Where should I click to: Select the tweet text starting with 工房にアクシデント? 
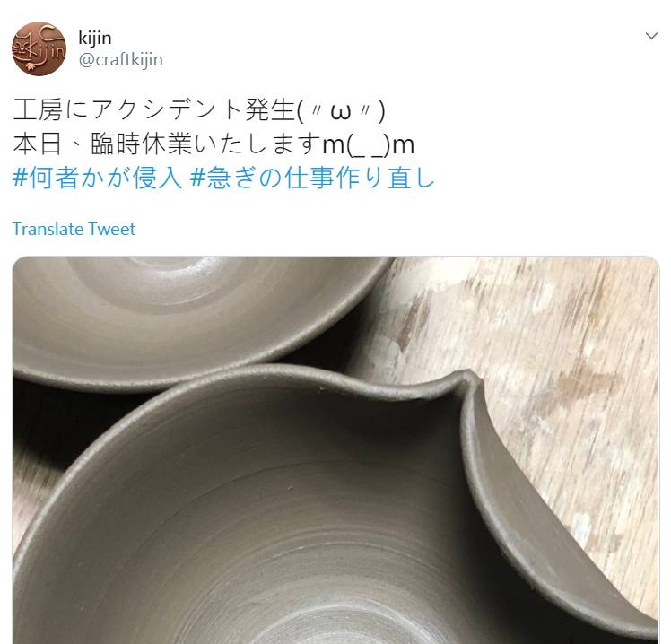click(x=199, y=110)
